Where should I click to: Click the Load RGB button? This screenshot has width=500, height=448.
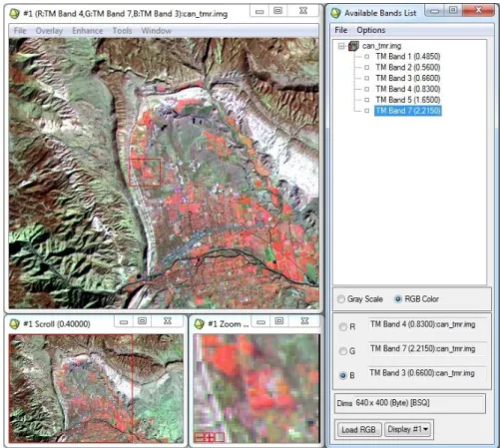pyautogui.click(x=358, y=429)
